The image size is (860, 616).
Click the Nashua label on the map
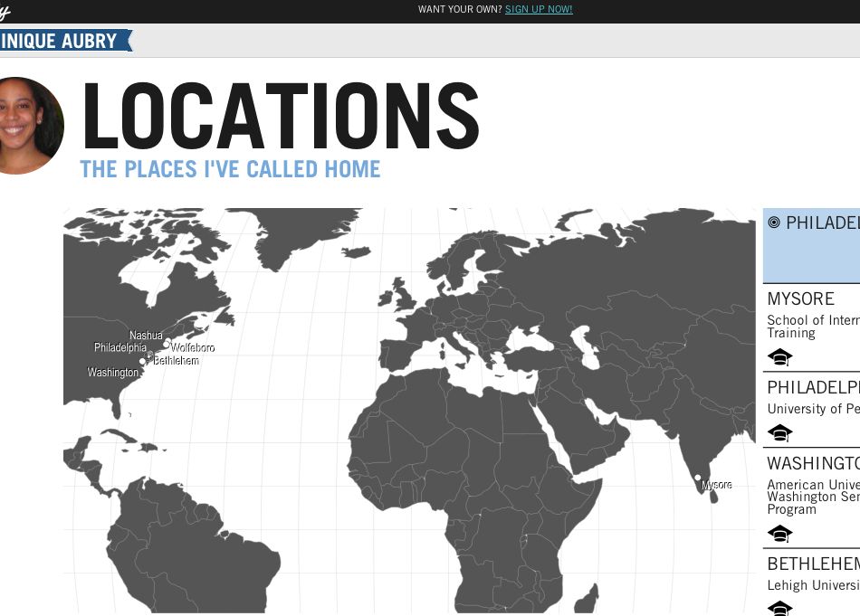tap(146, 336)
